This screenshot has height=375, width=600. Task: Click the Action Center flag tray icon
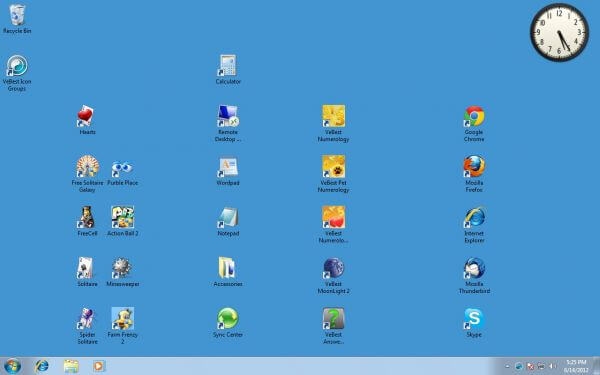530,367
